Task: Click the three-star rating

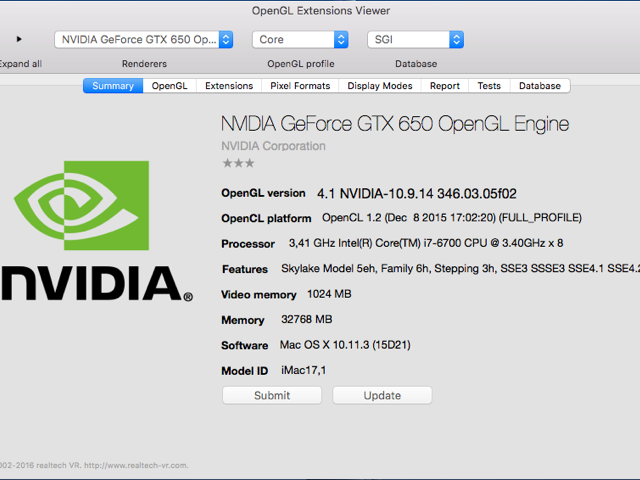Action: tap(238, 163)
